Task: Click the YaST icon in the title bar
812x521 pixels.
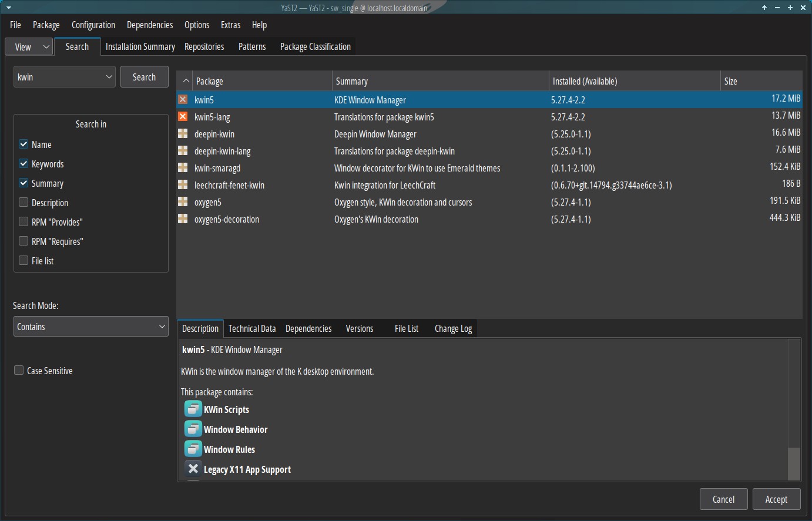Action: (8, 8)
